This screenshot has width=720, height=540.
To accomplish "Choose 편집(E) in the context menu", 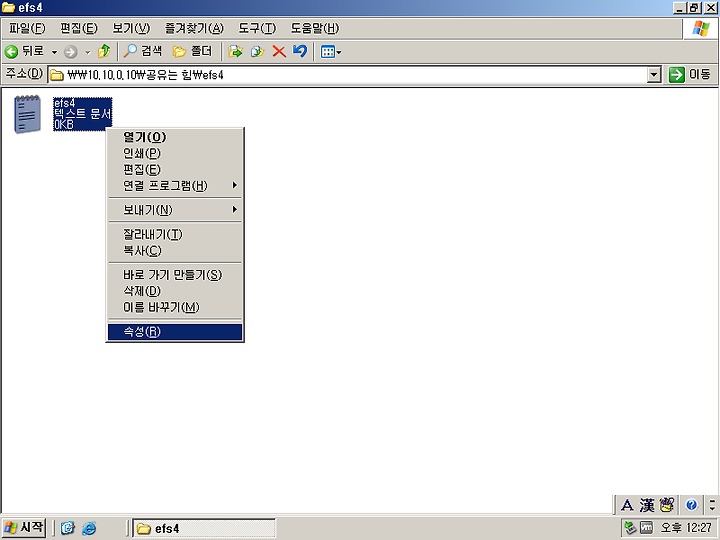I will (175, 169).
